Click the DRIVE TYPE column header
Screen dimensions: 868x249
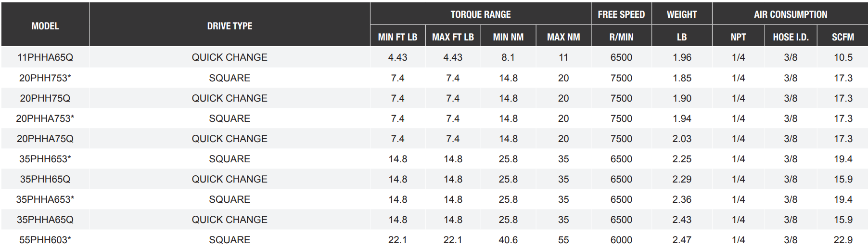pyautogui.click(x=230, y=26)
